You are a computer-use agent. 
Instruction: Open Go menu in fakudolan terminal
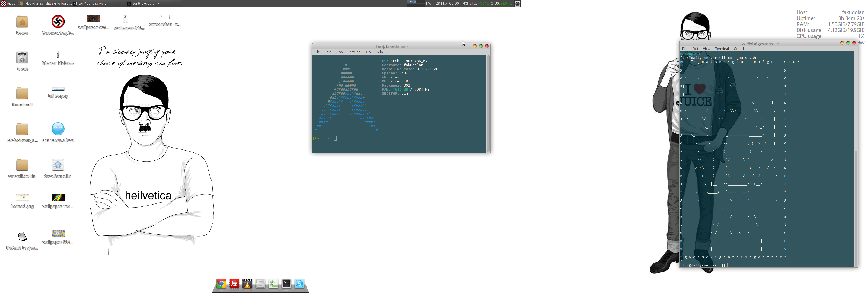[368, 52]
